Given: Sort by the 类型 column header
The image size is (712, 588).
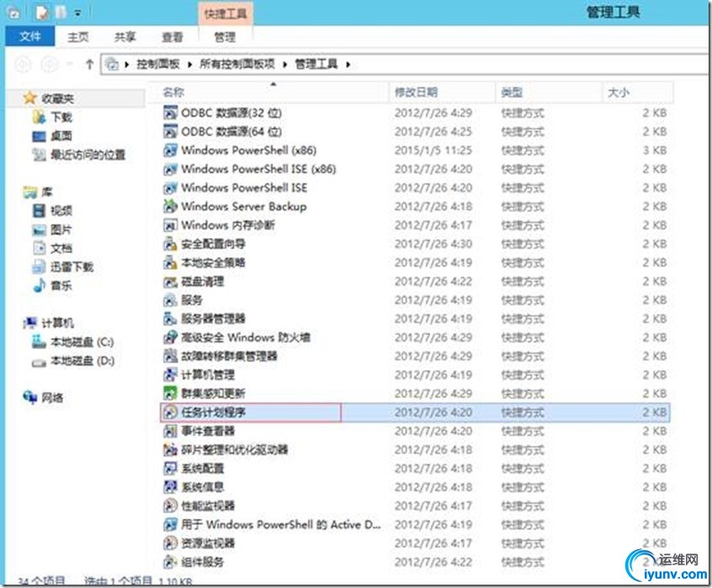Looking at the screenshot, I should point(549,93).
